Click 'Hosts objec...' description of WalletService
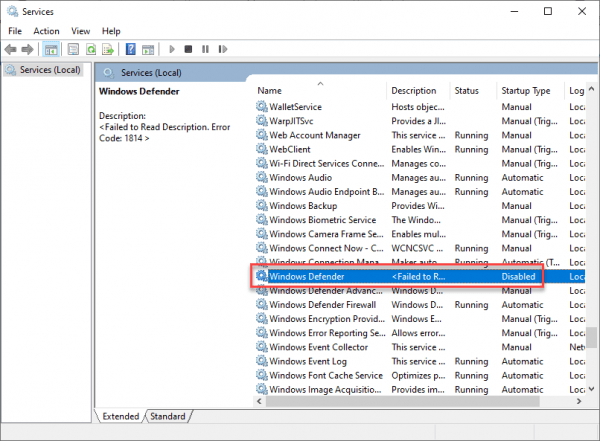The height and width of the screenshot is (441, 600). tap(418, 107)
